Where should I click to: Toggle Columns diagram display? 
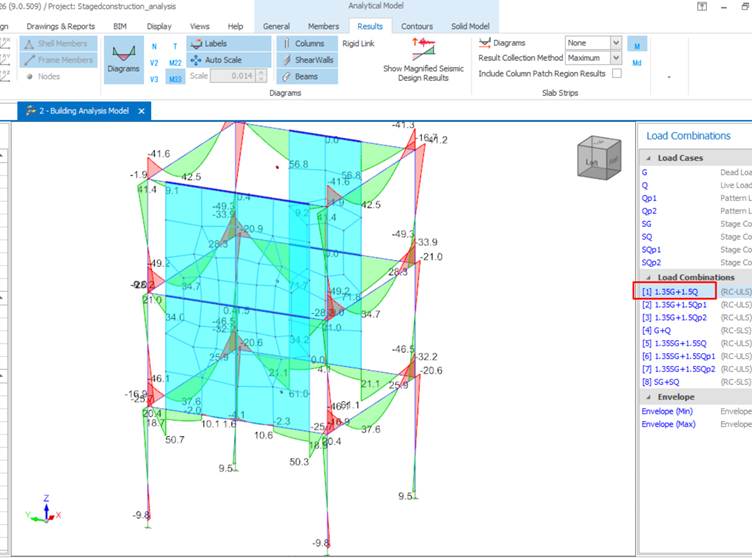pyautogui.click(x=307, y=44)
